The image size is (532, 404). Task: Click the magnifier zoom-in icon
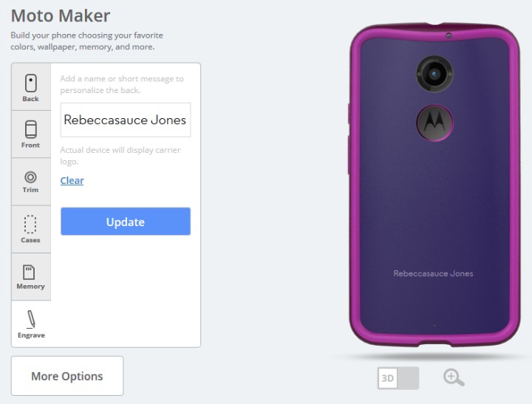tap(454, 377)
